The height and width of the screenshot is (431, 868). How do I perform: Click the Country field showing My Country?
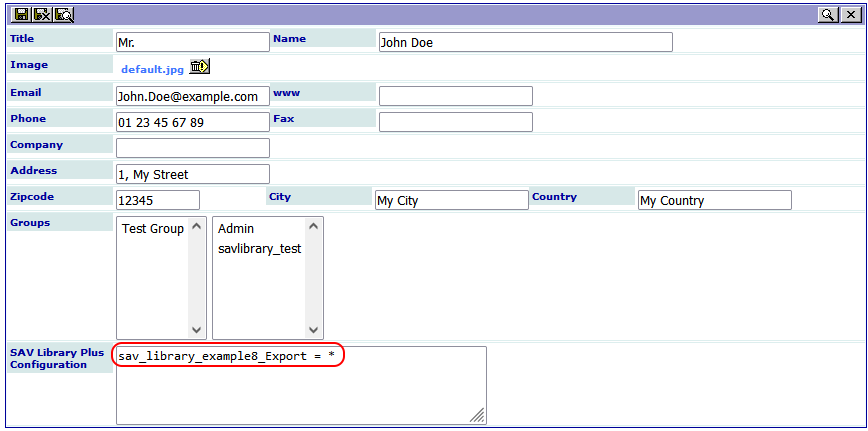click(x=715, y=200)
